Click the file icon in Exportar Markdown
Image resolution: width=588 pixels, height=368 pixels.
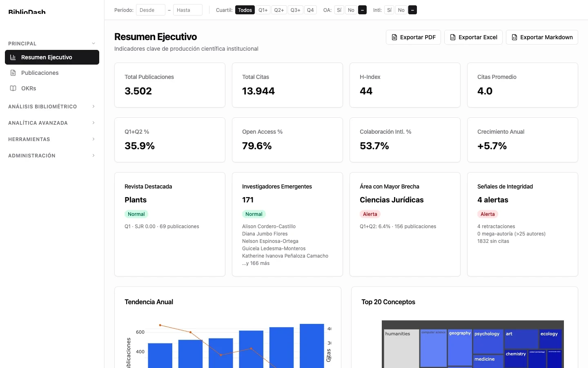click(514, 37)
